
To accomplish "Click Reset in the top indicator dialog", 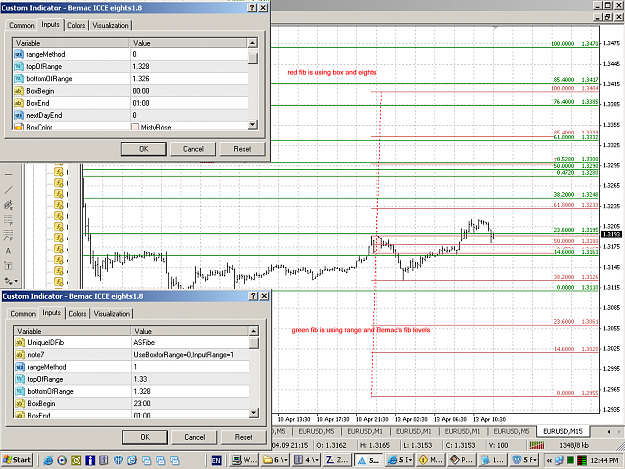I will [242, 149].
